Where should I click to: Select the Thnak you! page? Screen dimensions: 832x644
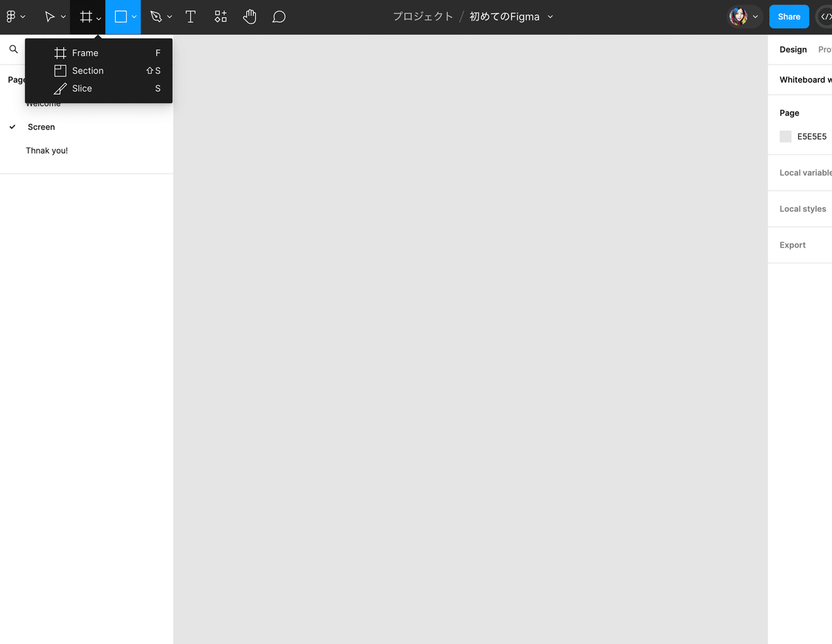coord(46,150)
